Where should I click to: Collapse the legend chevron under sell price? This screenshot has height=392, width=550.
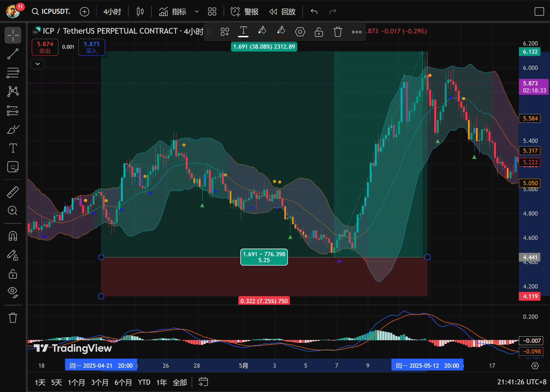(x=38, y=64)
